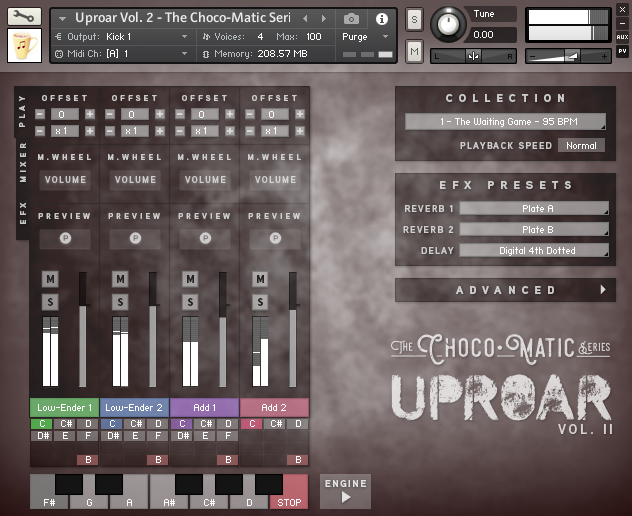Solo the Add 1 channel
Screen dimensions: 632x516
[190, 301]
